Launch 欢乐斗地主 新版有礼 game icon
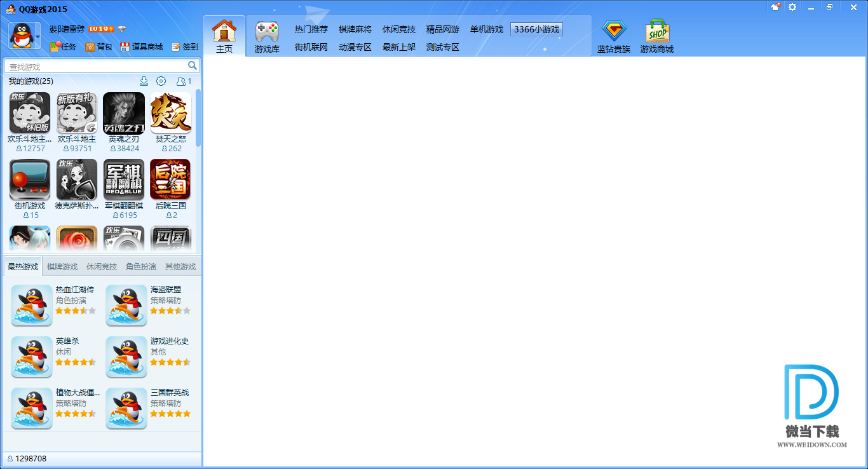Image resolution: width=868 pixels, height=469 pixels. pos(77,112)
